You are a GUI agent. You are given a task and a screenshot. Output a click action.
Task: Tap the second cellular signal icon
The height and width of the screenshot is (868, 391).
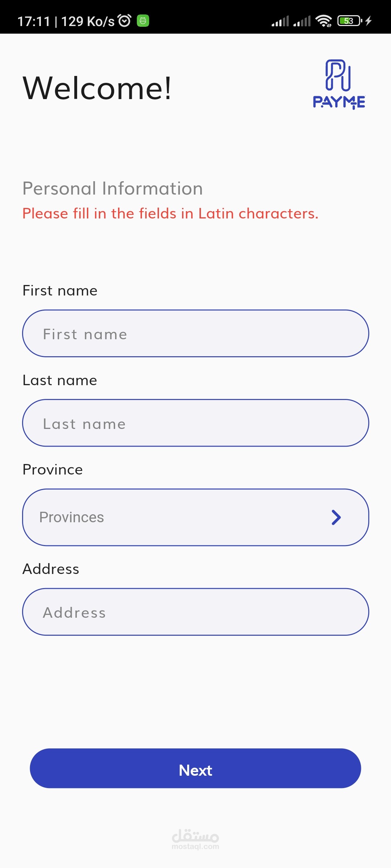tap(302, 21)
